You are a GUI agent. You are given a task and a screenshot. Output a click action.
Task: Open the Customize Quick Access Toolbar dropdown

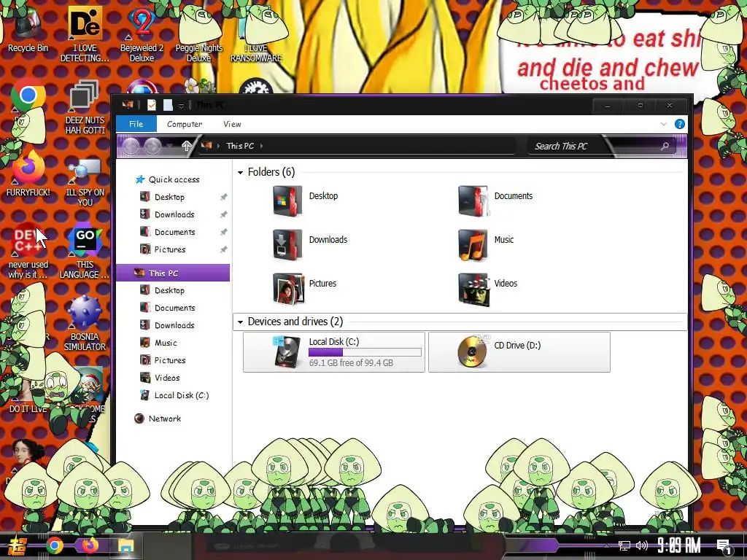181,105
